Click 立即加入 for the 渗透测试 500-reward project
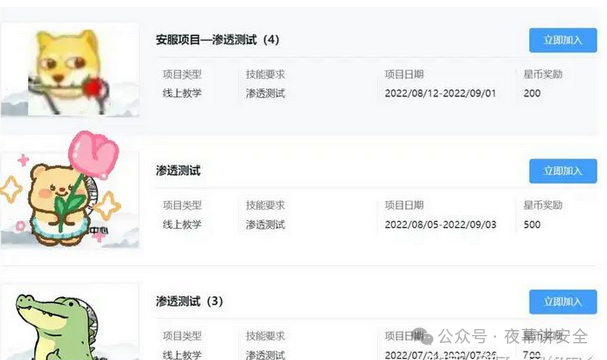This screenshot has height=360, width=607. coord(563,171)
